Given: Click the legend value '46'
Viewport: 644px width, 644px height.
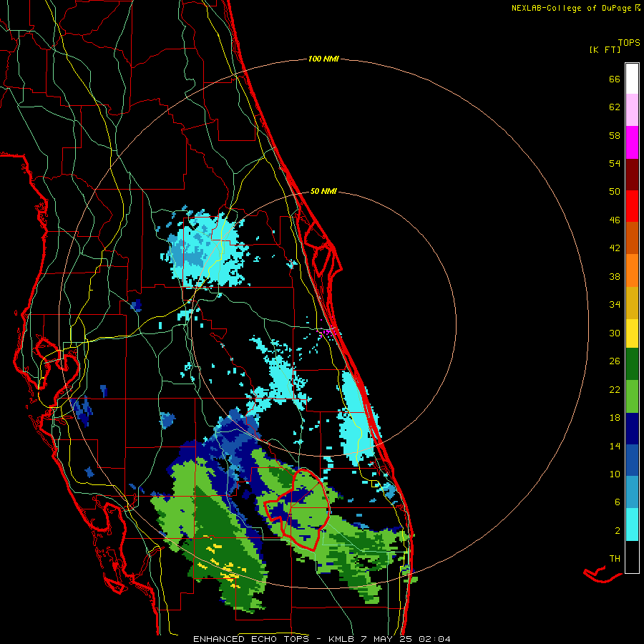Looking at the screenshot, I should 615,220.
